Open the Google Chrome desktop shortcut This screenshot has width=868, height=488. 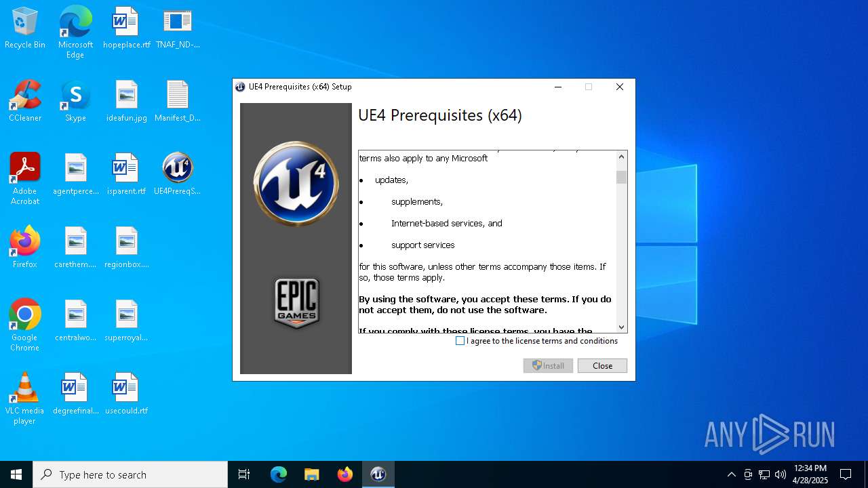click(25, 325)
